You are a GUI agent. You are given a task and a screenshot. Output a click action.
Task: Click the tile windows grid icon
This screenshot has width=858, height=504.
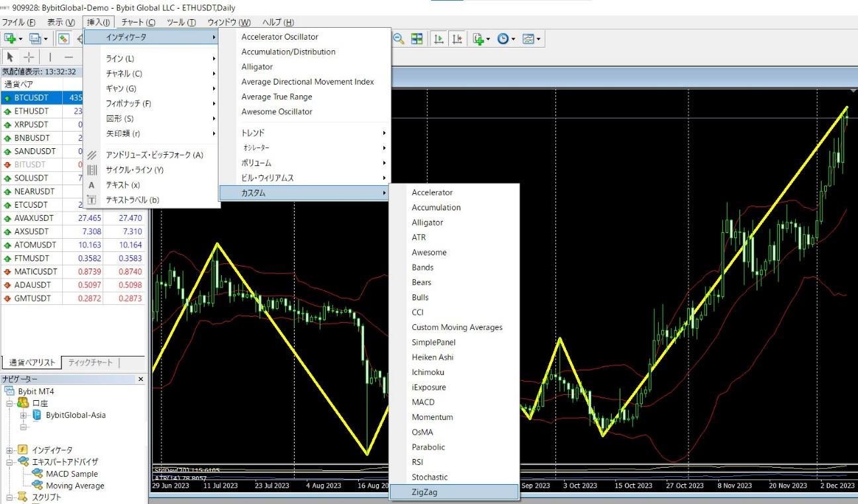(x=416, y=39)
